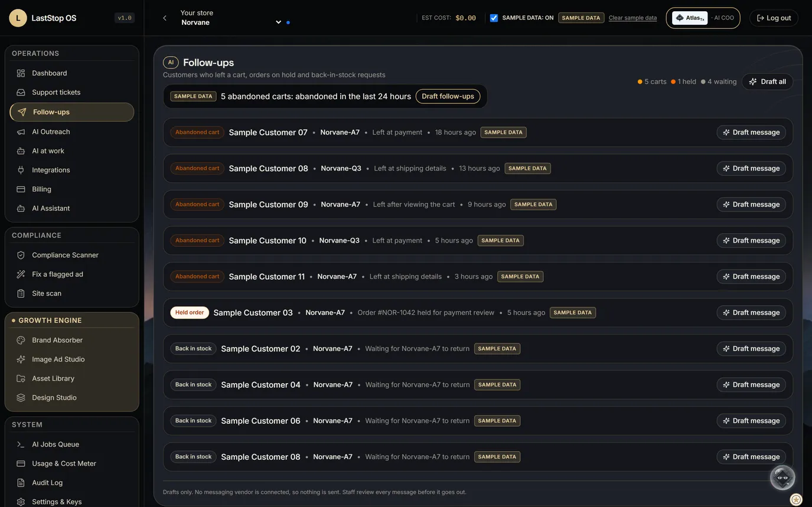
Task: Select the Support tickets inbox icon
Action: point(21,92)
